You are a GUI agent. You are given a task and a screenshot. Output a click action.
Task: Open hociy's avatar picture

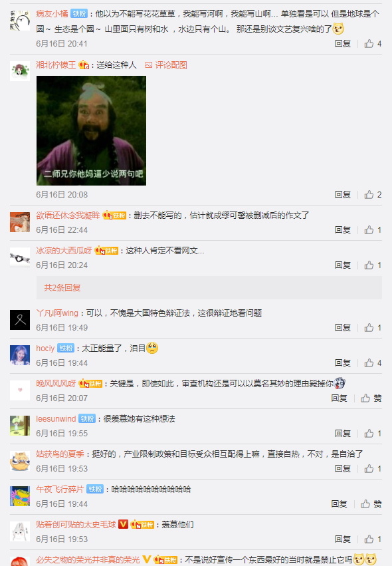[x=20, y=355]
